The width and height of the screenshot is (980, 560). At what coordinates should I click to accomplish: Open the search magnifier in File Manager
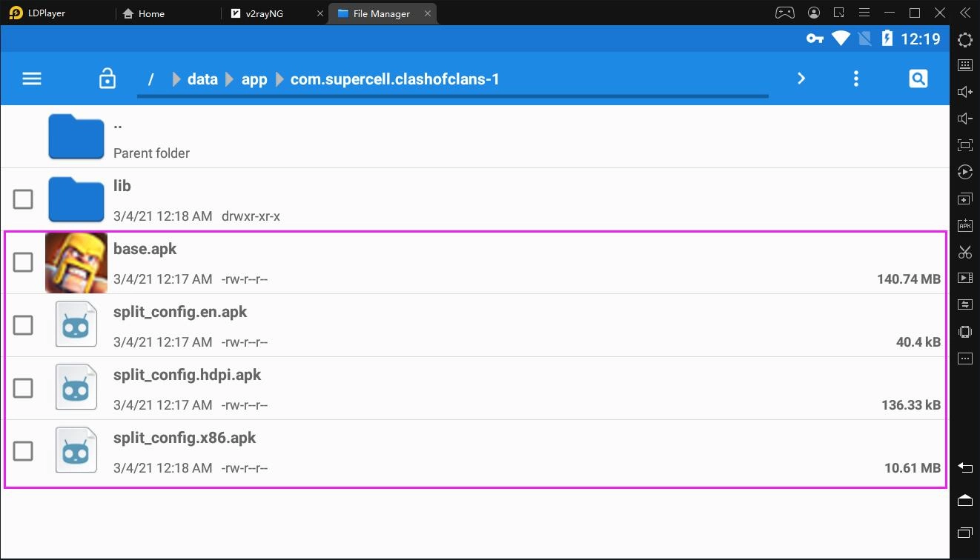tap(918, 78)
